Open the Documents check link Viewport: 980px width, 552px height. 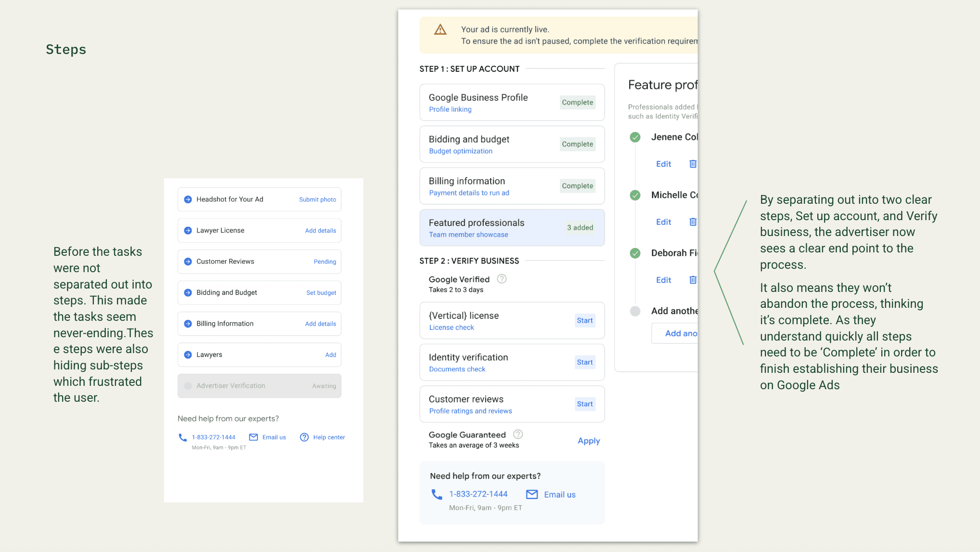[x=457, y=369]
